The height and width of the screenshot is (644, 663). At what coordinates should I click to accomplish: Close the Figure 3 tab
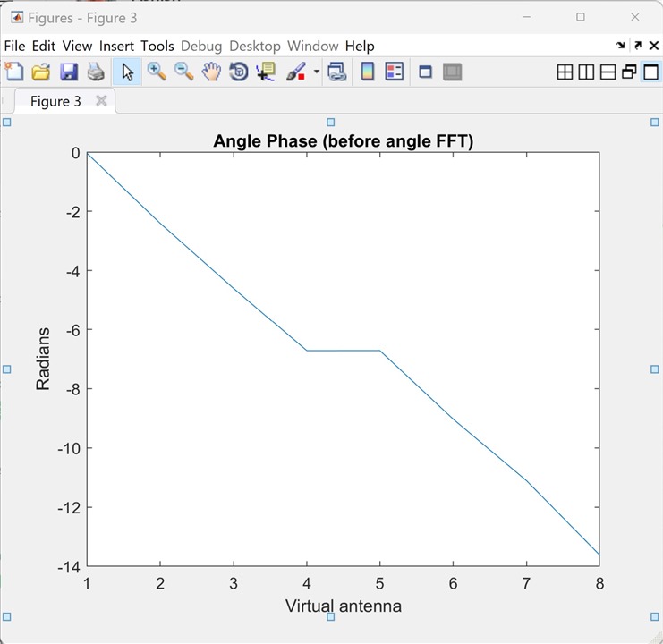click(x=101, y=100)
